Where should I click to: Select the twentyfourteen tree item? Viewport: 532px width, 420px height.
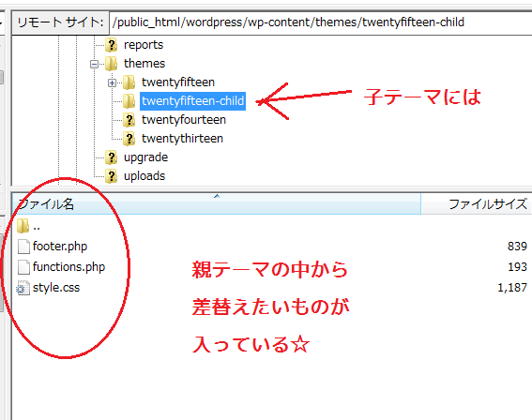coord(184,120)
